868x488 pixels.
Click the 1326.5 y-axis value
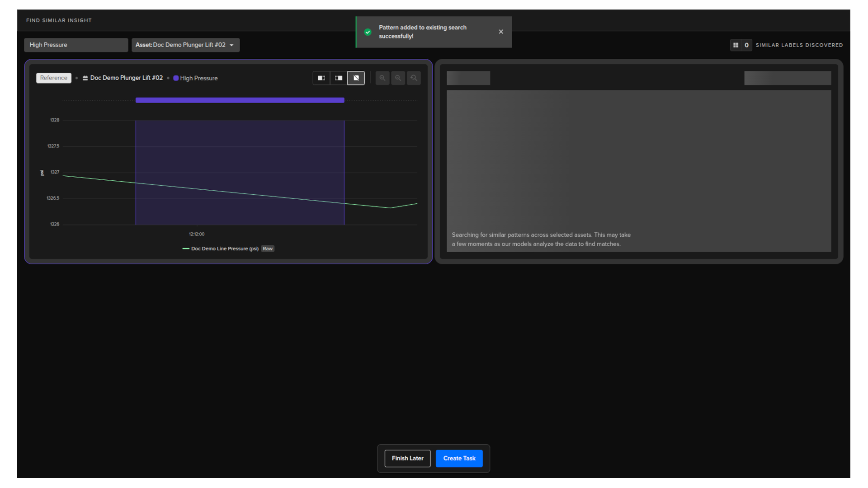[53, 198]
